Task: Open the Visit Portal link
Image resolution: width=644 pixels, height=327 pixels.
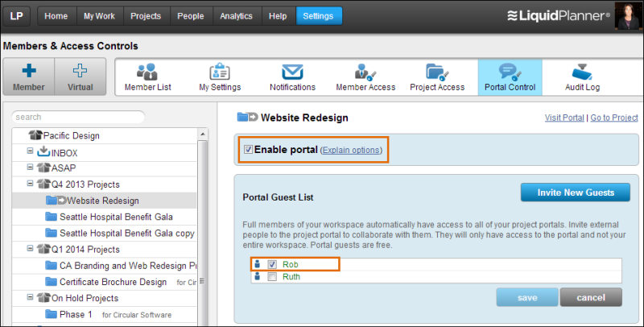Action: tap(563, 118)
